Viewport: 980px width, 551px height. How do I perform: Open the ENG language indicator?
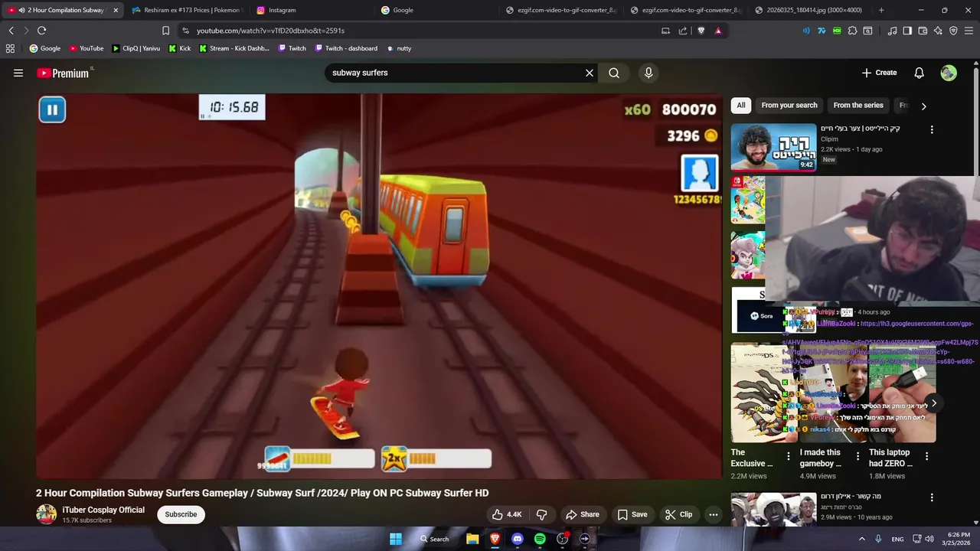point(897,539)
